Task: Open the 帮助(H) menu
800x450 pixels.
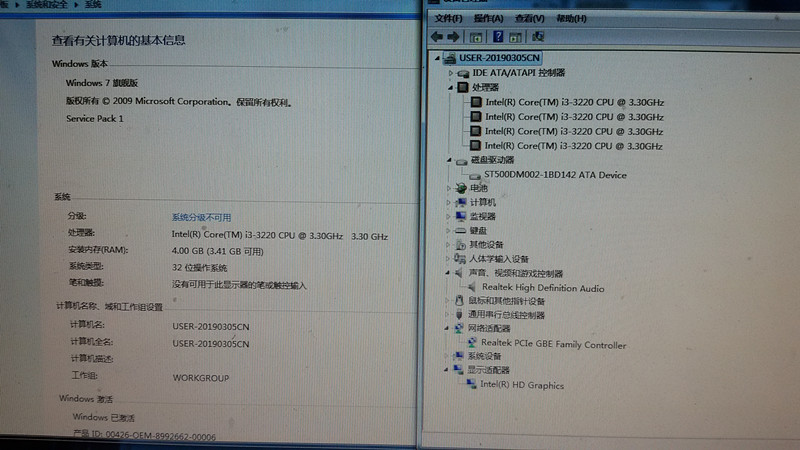Action: tap(571, 19)
